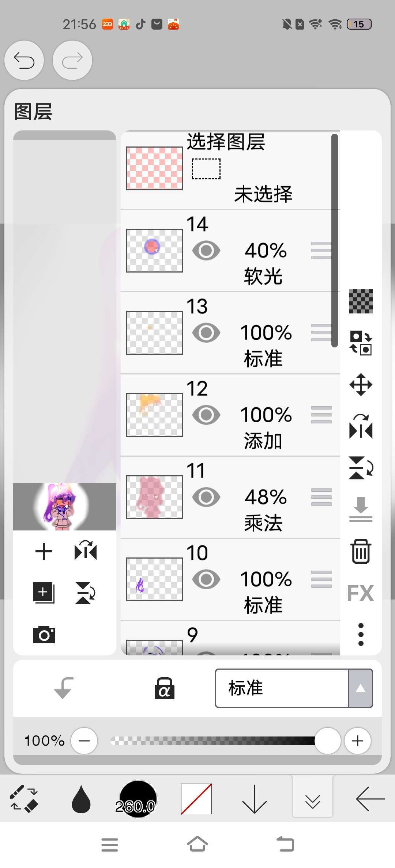
Task: Open the three-dot more options menu
Action: (x=361, y=635)
